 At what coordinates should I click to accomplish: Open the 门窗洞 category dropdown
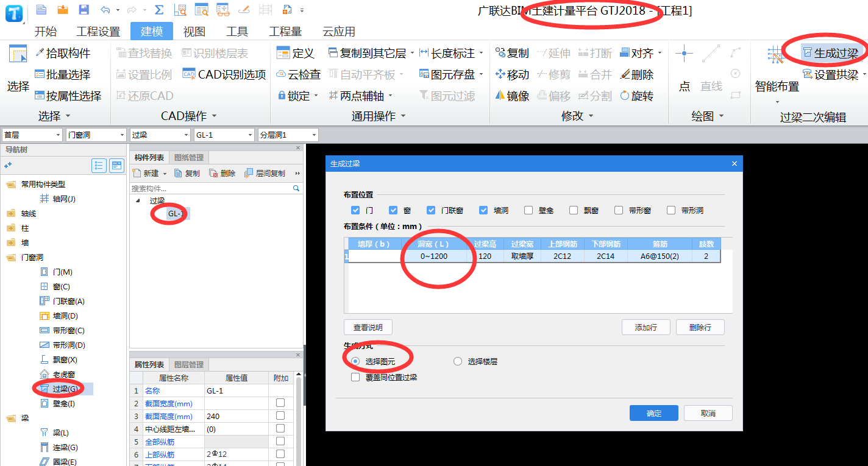coord(96,135)
